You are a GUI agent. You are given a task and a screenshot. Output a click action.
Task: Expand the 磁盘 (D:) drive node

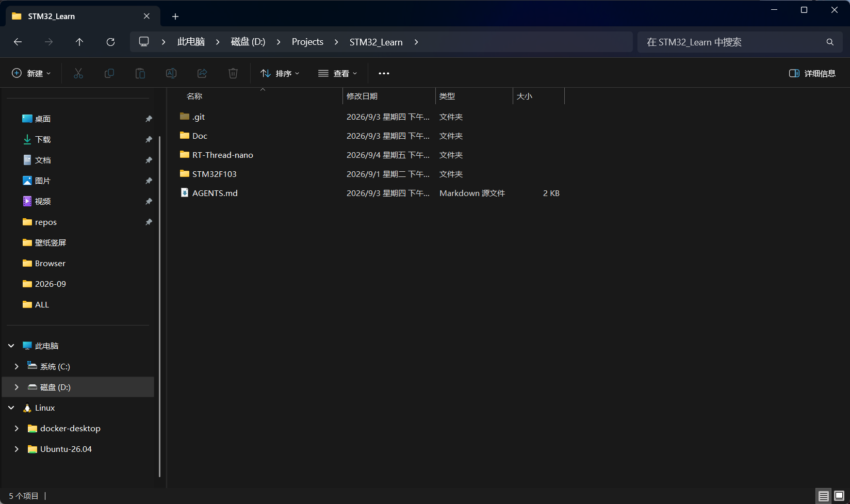point(17,387)
